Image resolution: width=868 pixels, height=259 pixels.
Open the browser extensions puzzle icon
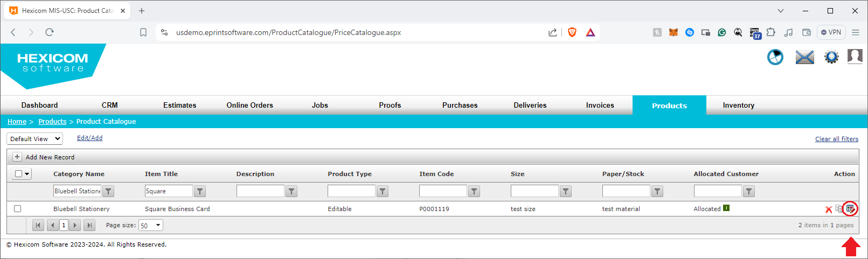click(771, 32)
